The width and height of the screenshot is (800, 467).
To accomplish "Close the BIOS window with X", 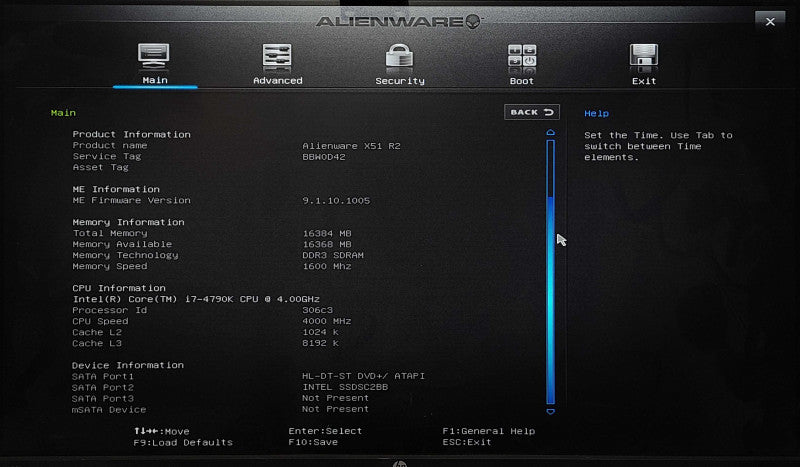I will click(770, 21).
